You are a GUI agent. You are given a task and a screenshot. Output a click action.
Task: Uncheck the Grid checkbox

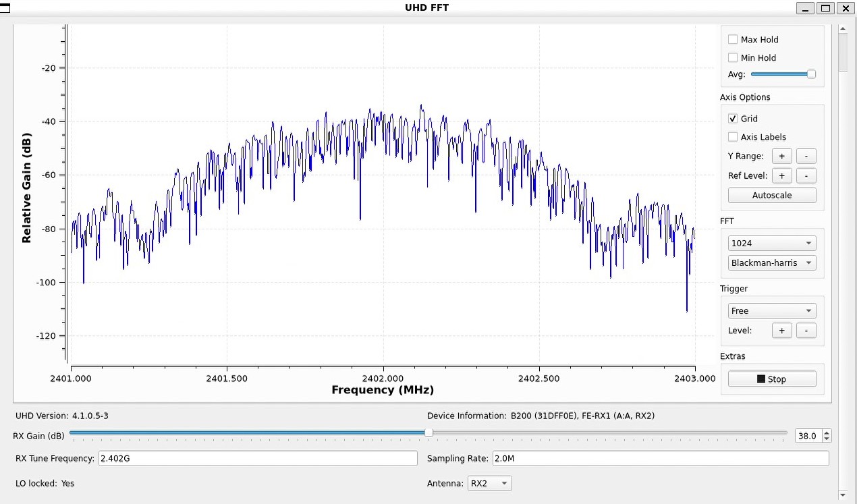733,119
